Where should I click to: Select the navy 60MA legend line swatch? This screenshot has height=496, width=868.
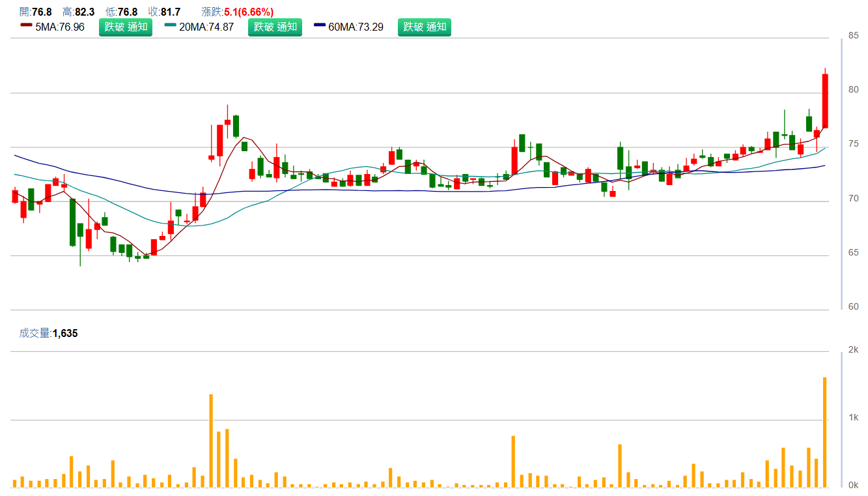(x=320, y=25)
